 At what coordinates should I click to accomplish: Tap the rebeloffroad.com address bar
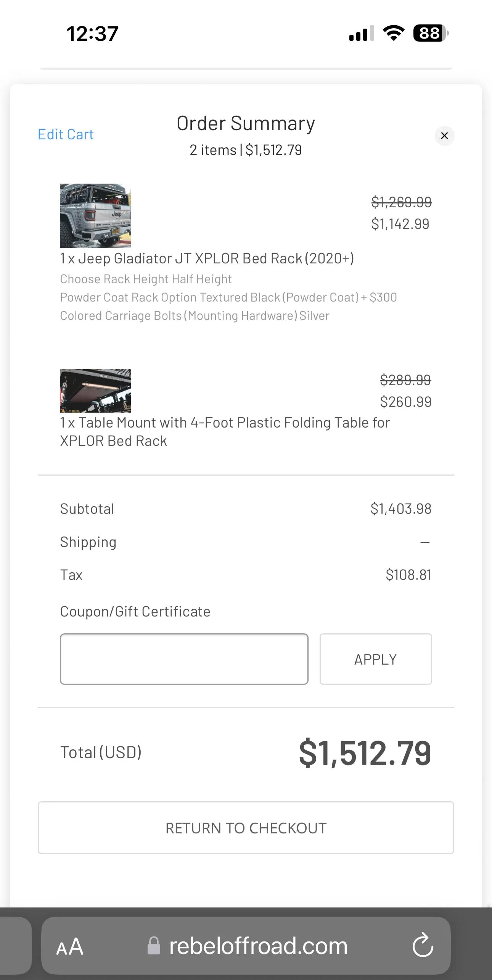coord(246,946)
